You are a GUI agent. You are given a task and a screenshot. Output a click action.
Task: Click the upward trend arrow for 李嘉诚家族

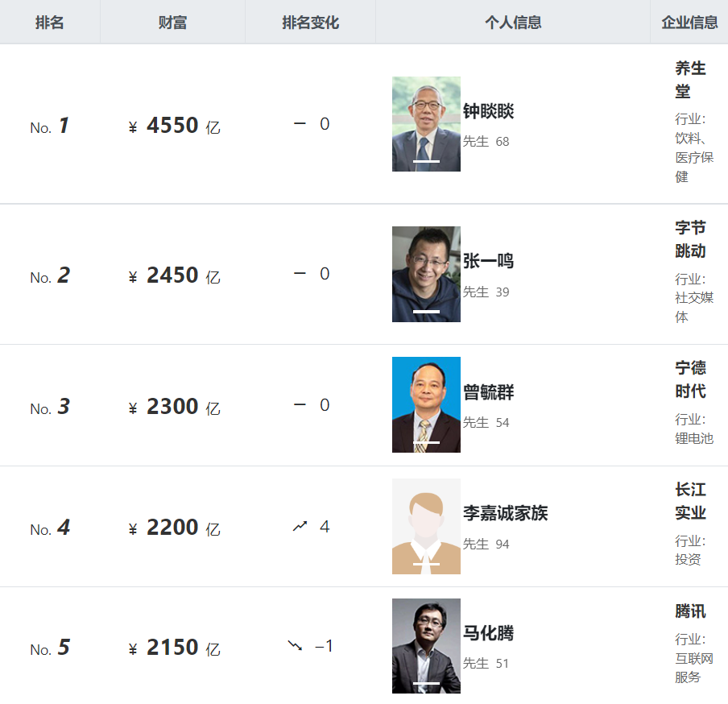tap(300, 526)
